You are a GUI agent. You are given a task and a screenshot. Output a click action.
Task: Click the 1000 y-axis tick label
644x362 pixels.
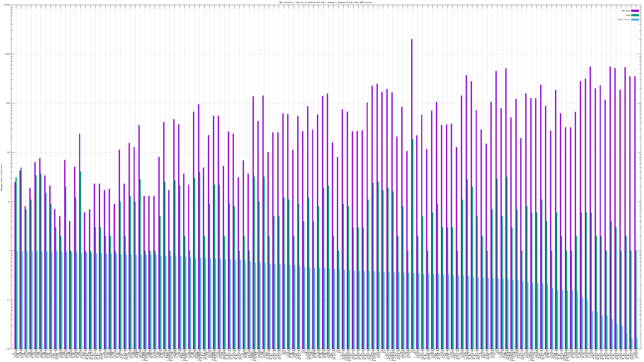(x=8, y=103)
